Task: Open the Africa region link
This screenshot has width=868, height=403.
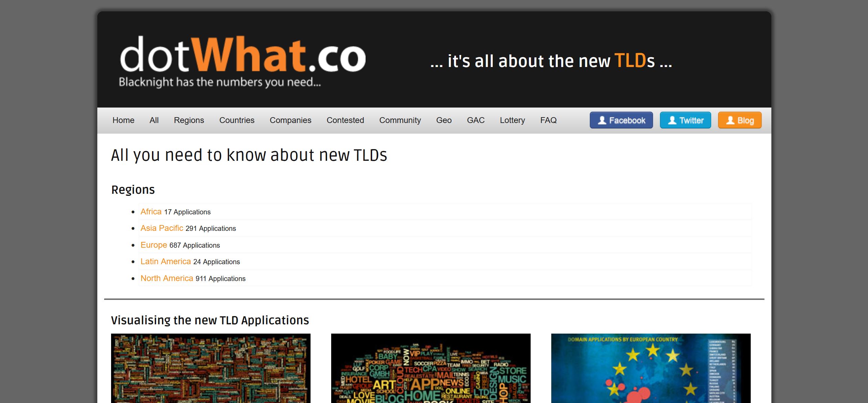Action: (x=151, y=212)
